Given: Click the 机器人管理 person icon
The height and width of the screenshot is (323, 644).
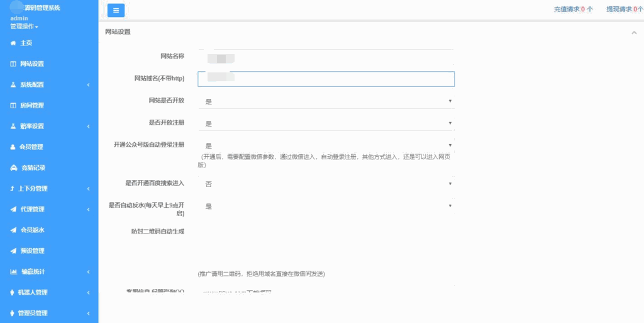Looking at the screenshot, I should click(13, 293).
